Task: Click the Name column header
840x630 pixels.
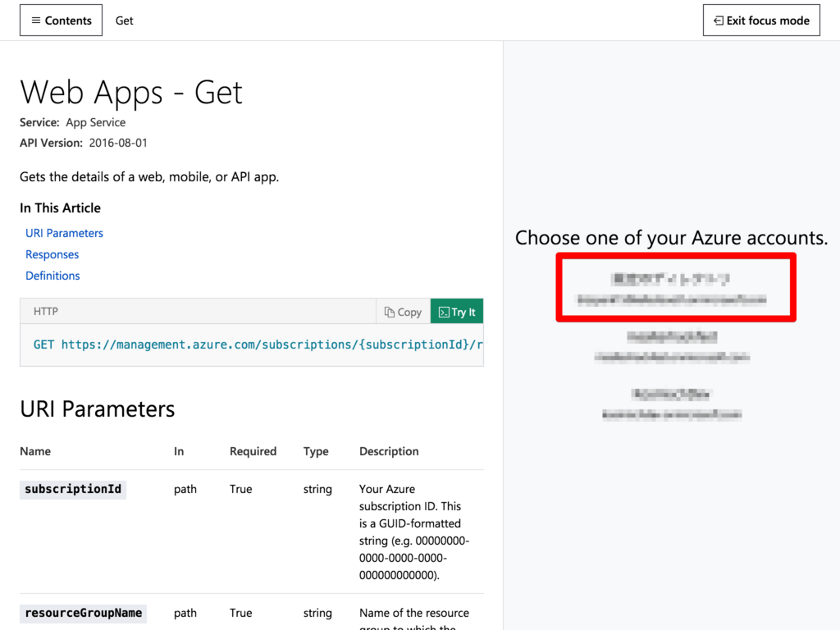Action: pos(35,451)
